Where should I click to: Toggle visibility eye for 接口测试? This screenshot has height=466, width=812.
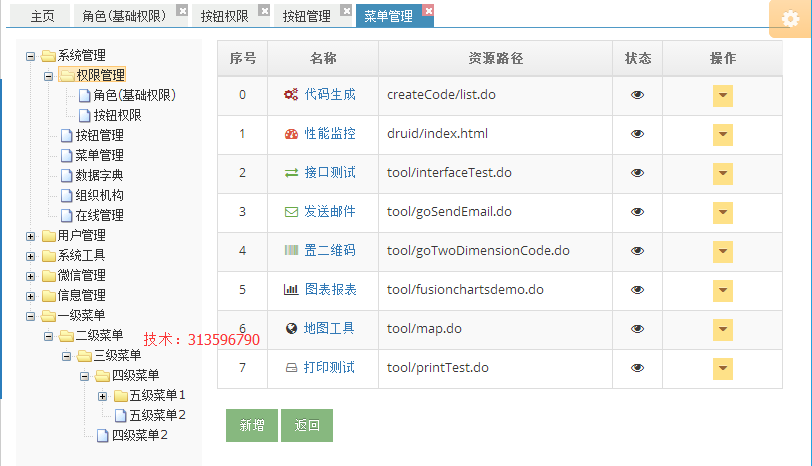point(637,173)
